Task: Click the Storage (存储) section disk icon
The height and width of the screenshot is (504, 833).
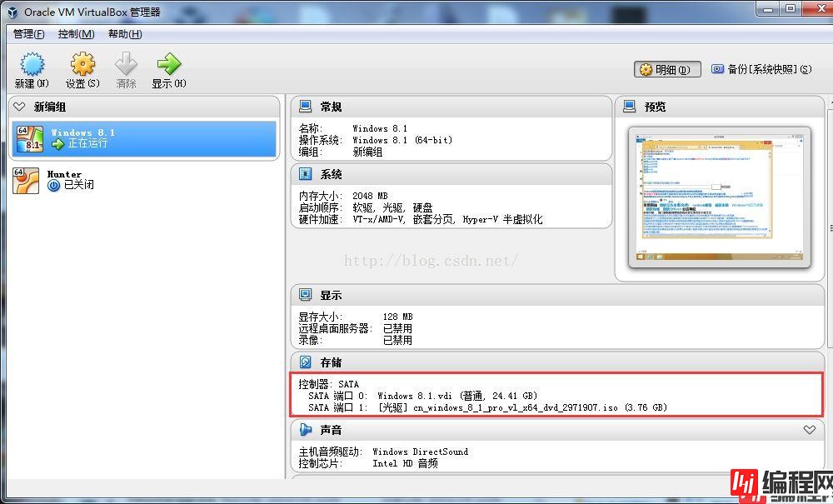Action: coord(306,362)
